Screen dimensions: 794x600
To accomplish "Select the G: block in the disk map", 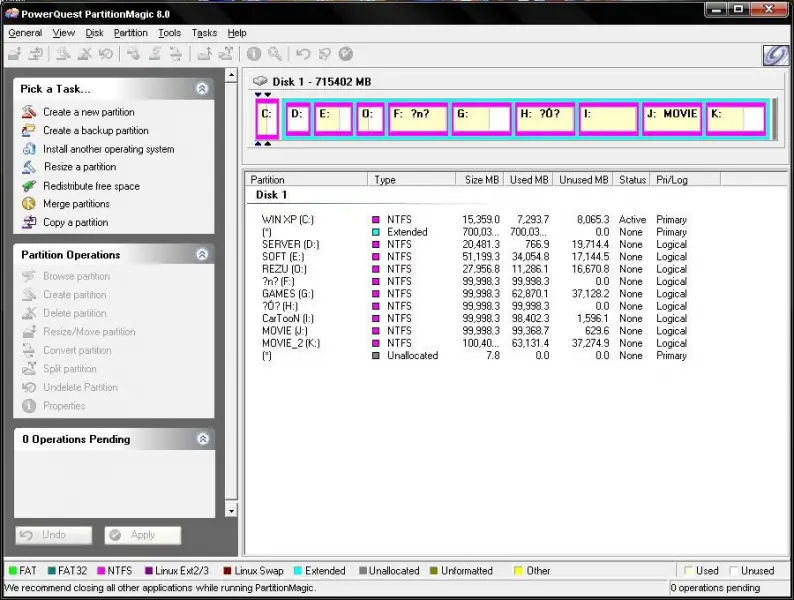I will click(x=482, y=119).
